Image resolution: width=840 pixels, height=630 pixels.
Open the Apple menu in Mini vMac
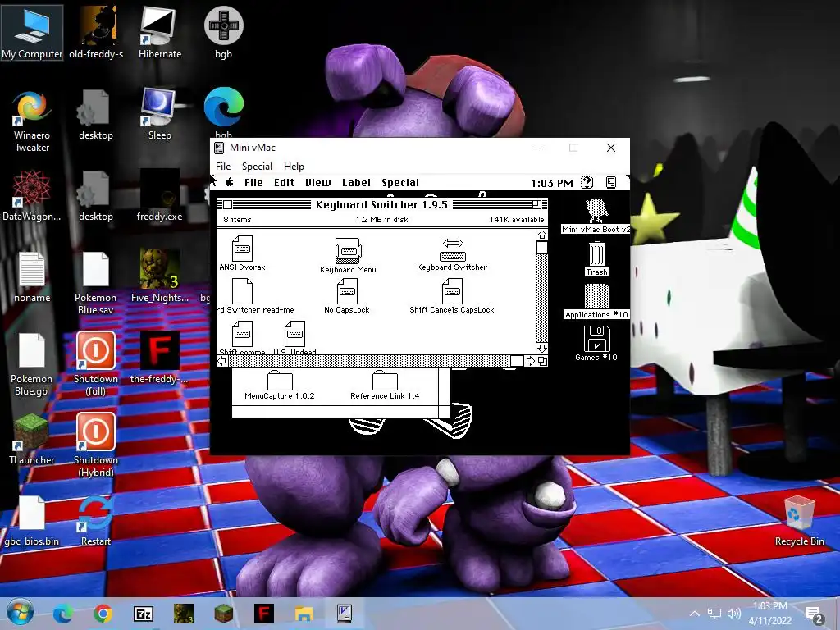(230, 183)
